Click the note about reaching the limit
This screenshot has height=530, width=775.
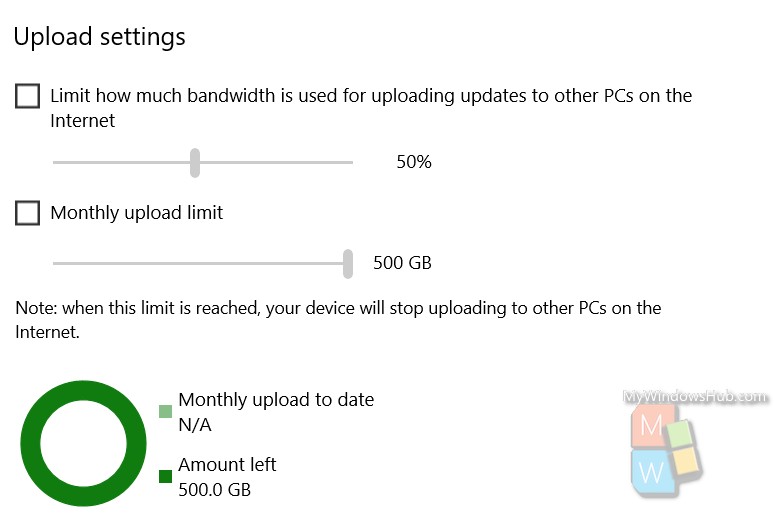click(338, 320)
